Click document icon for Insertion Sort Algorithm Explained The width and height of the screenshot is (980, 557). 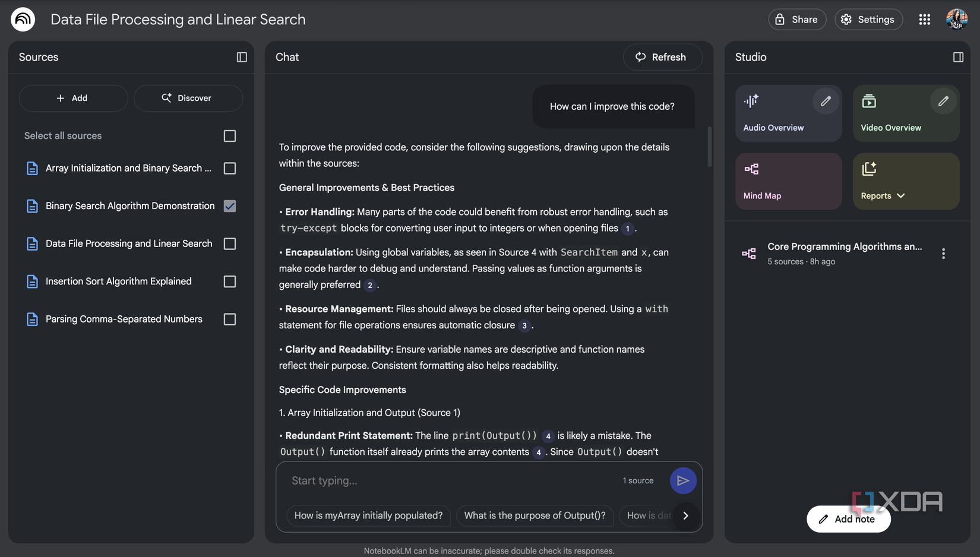tap(32, 281)
